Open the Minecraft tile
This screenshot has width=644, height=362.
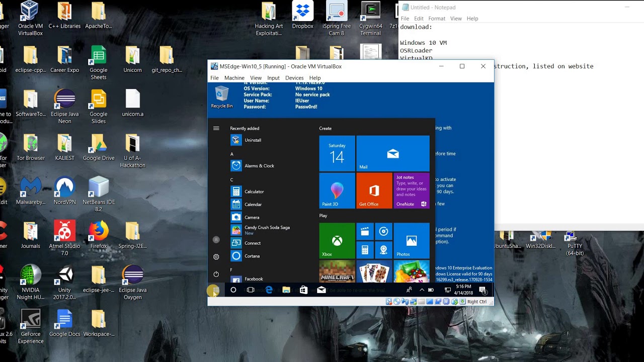[337, 271]
